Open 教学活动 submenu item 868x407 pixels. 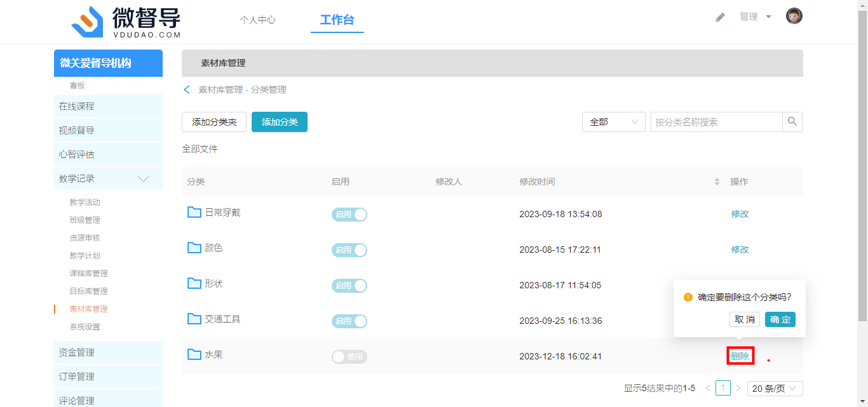pos(85,203)
